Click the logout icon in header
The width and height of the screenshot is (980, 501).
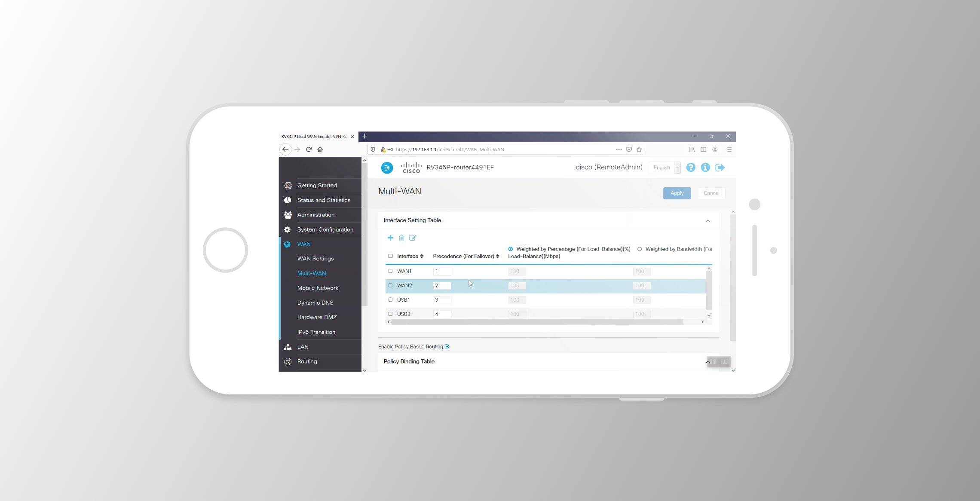click(x=720, y=168)
